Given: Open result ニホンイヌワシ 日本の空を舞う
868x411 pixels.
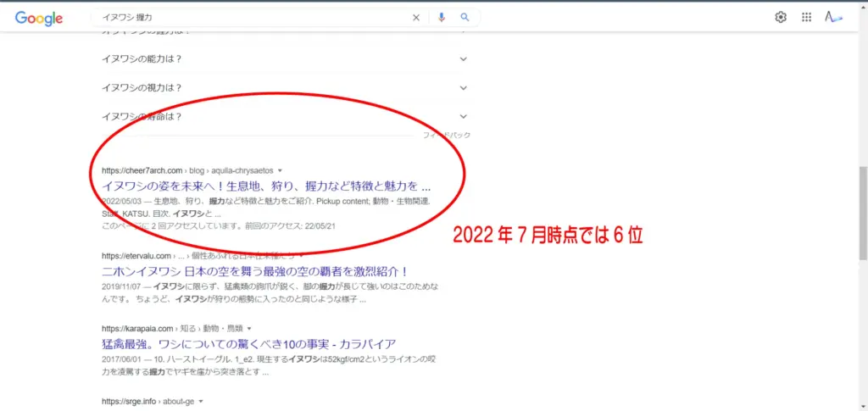Looking at the screenshot, I should [255, 272].
